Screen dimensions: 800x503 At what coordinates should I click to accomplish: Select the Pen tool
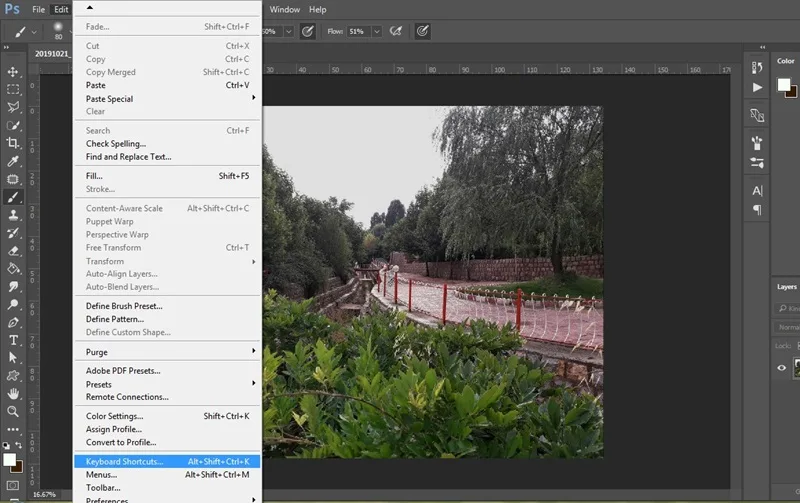coord(13,322)
